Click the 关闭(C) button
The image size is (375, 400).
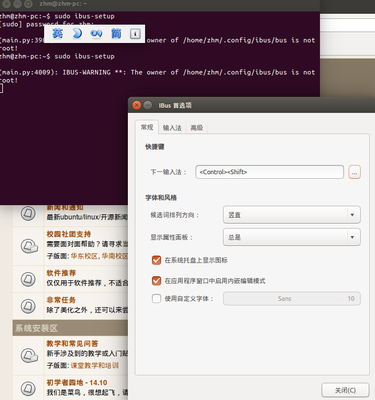tap(345, 390)
